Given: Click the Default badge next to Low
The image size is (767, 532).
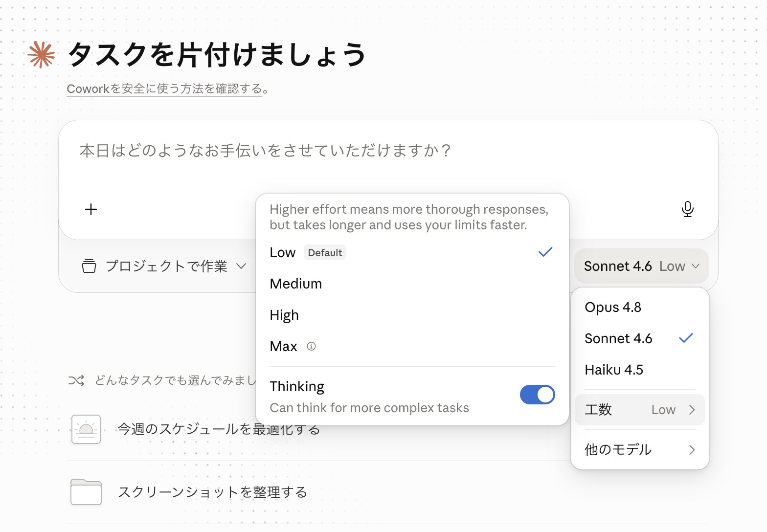Looking at the screenshot, I should [325, 252].
